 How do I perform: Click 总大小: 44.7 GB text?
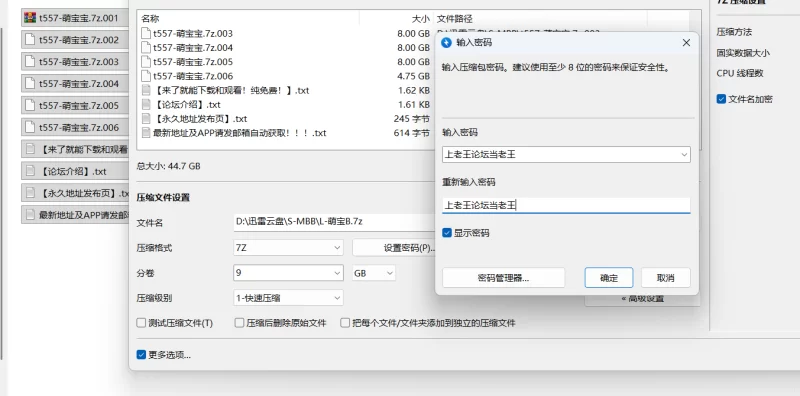point(168,166)
